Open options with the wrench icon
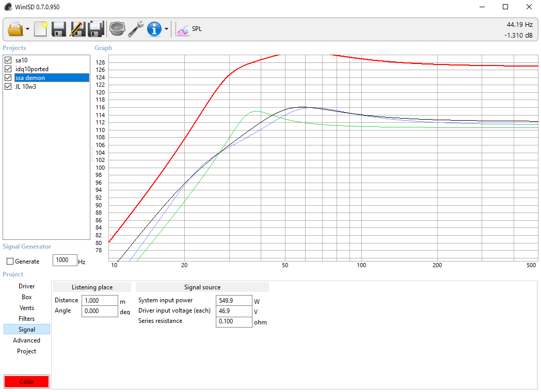 [x=136, y=29]
